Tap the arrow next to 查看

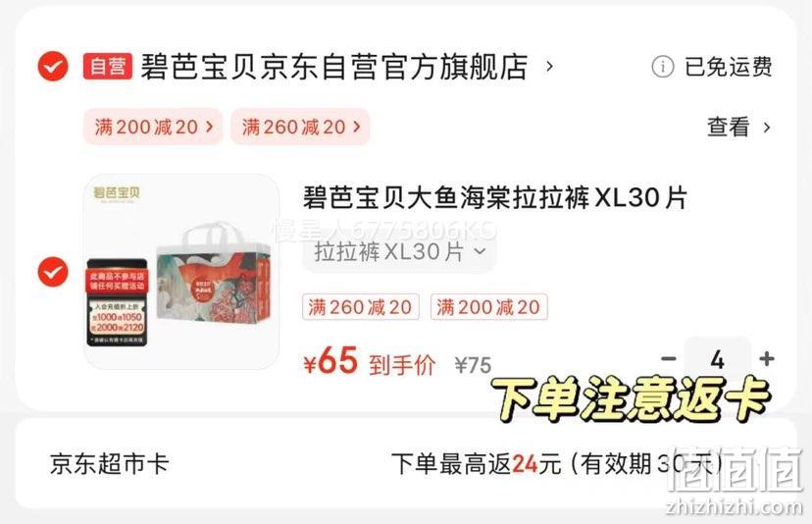[x=767, y=127]
